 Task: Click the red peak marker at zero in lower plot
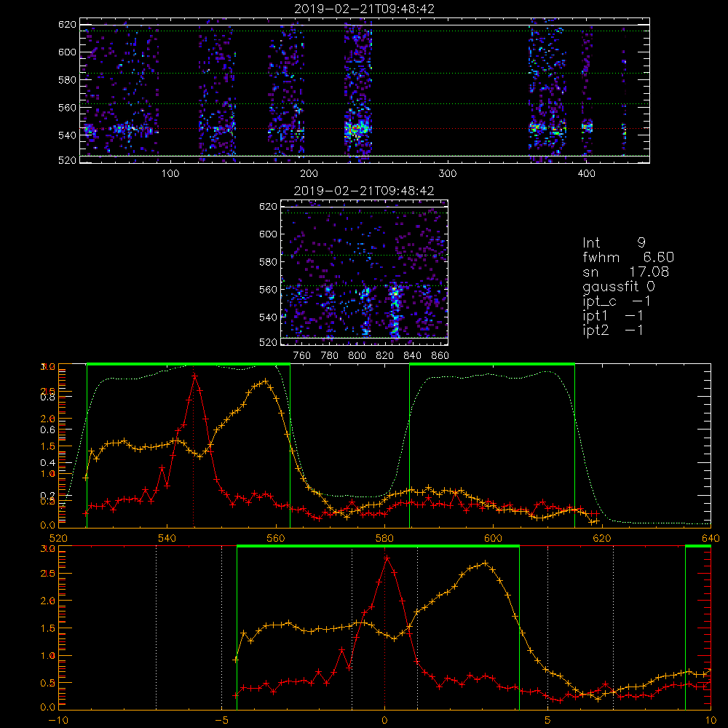click(387, 558)
